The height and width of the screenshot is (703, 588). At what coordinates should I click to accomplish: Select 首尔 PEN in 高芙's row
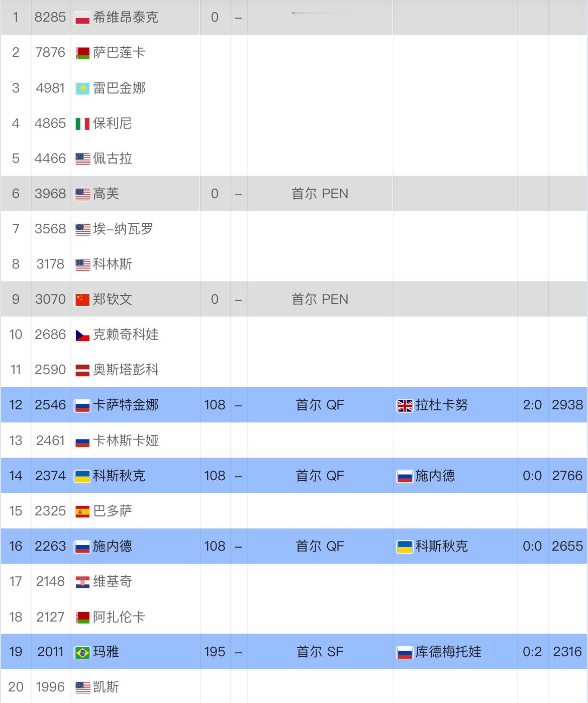[x=320, y=194]
